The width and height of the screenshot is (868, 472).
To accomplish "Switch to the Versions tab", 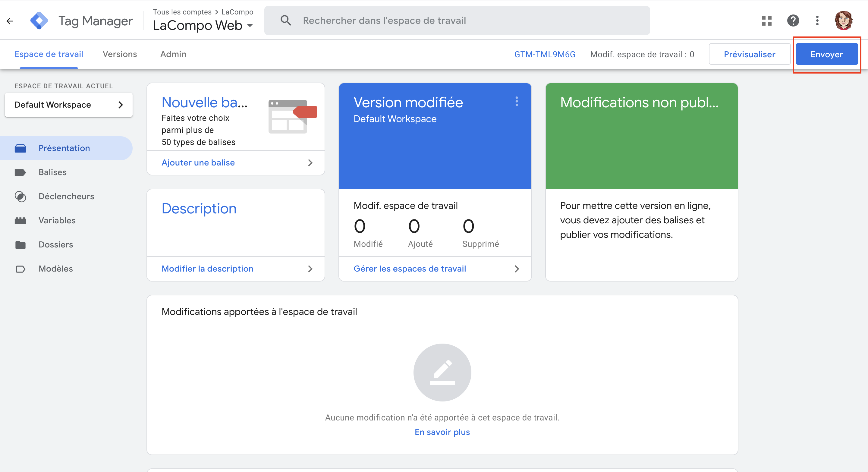I will (120, 54).
